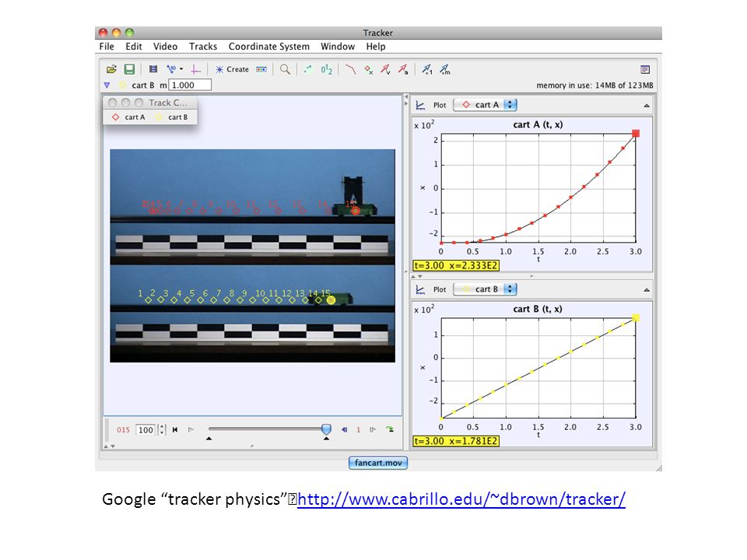Click the Create new track button
Image resolution: width=747 pixels, height=560 pixels.
pyautogui.click(x=232, y=69)
